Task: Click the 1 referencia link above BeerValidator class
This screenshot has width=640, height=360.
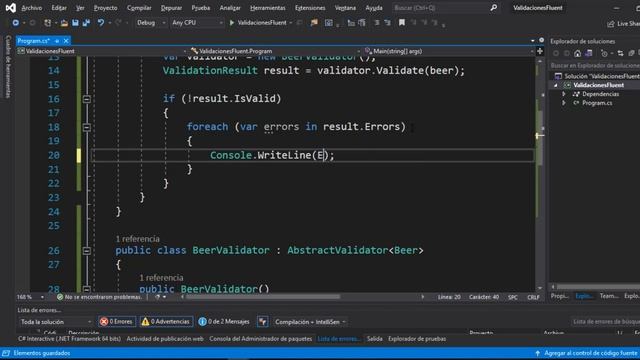Action: (x=138, y=239)
